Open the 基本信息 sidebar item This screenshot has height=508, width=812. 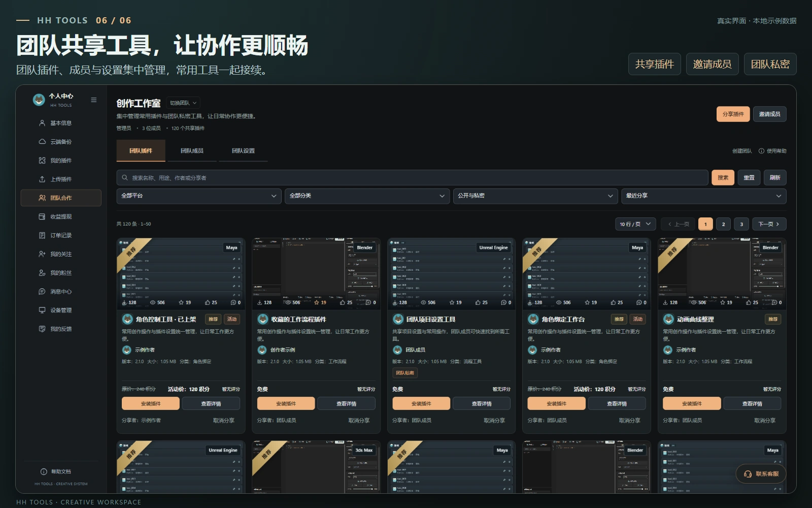61,123
